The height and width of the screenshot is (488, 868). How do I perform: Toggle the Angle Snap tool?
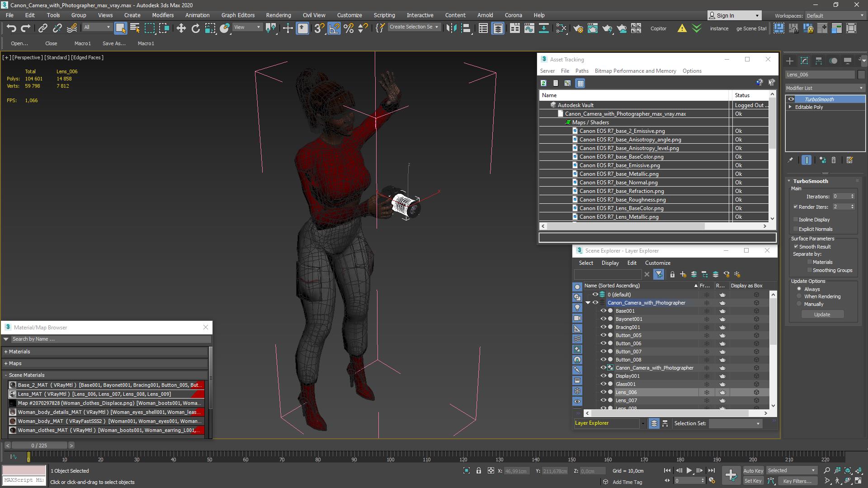[334, 28]
